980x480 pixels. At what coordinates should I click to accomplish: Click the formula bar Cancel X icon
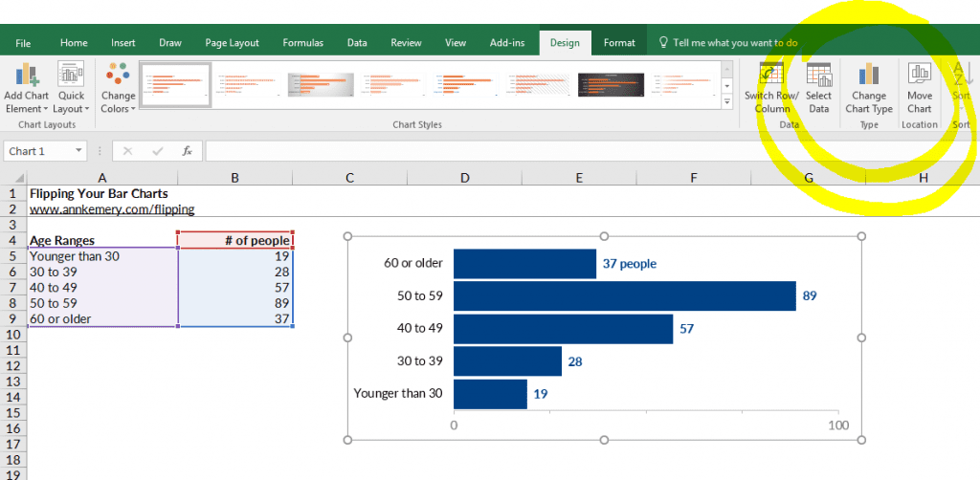128,151
